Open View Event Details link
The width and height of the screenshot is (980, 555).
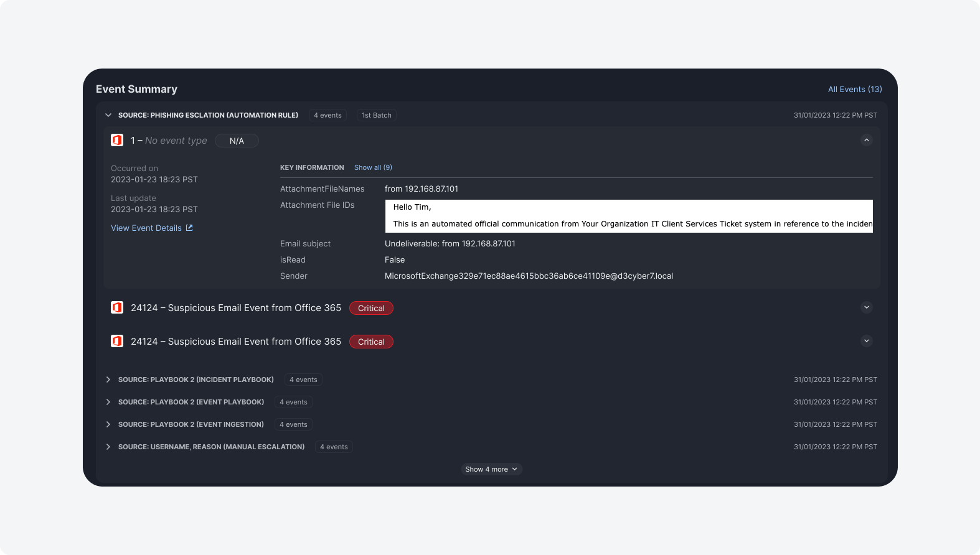[146, 228]
